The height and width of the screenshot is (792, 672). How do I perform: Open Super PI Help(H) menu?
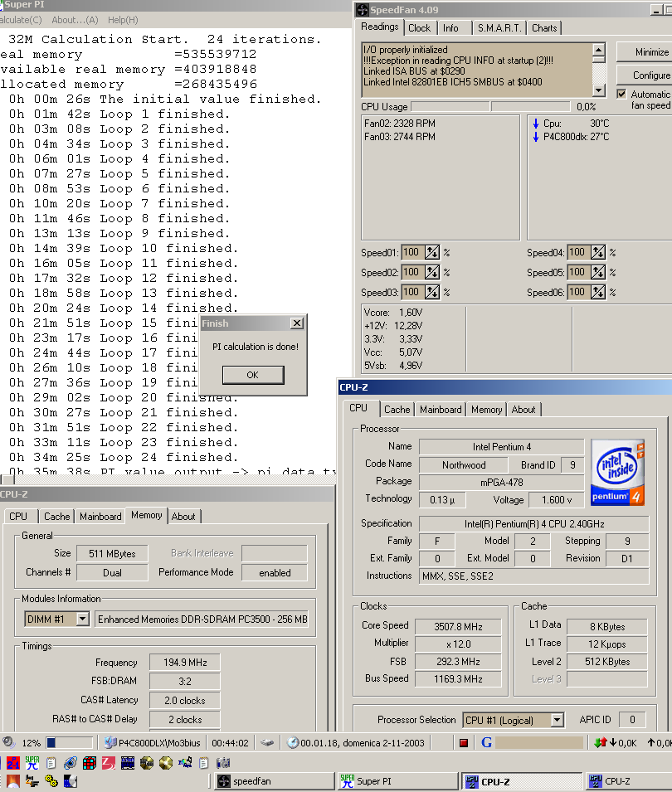[123, 20]
